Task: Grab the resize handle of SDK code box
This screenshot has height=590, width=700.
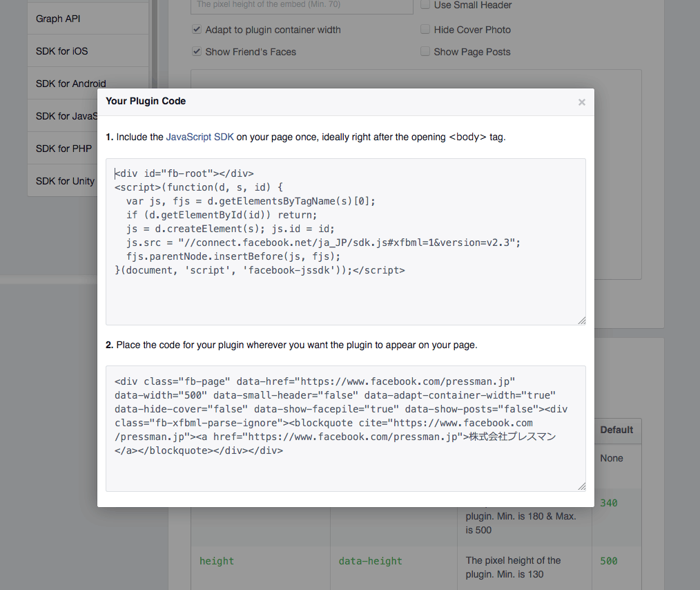Action: click(581, 321)
